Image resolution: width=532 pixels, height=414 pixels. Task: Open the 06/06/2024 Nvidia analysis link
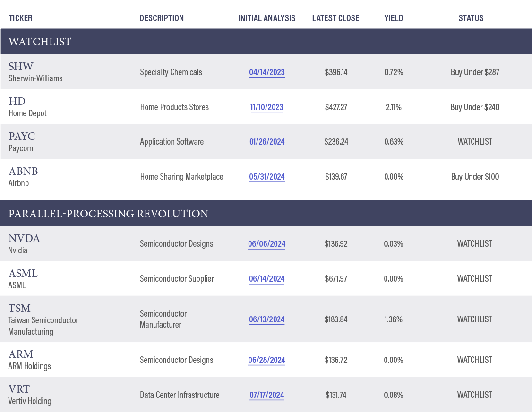point(266,244)
